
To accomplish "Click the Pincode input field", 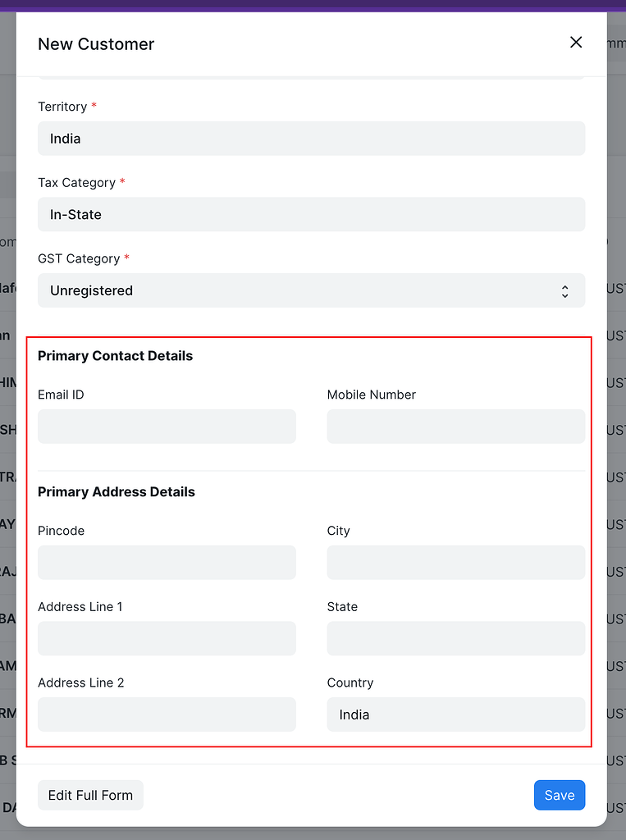I will [x=167, y=562].
